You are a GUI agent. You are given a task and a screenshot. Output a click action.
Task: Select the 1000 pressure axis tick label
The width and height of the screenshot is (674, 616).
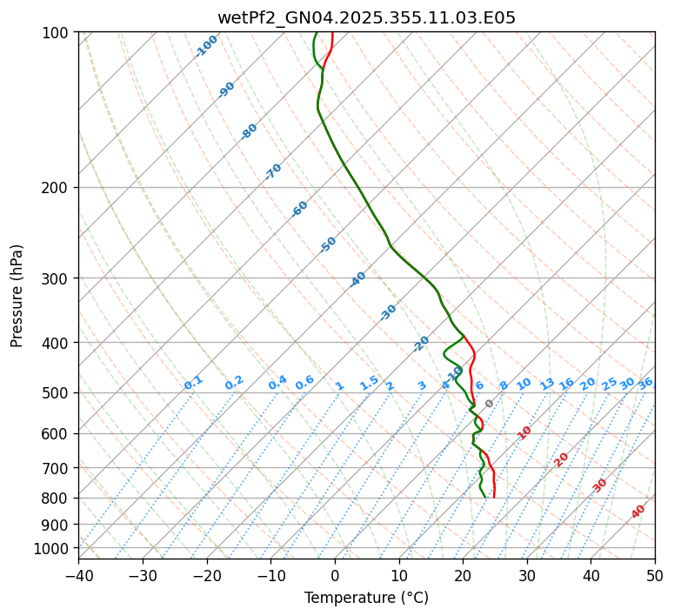tap(53, 548)
